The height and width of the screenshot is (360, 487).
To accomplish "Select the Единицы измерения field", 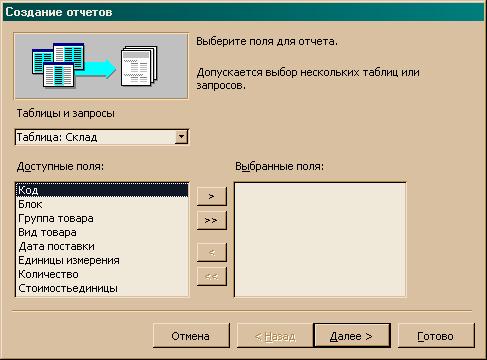I will coord(102,260).
